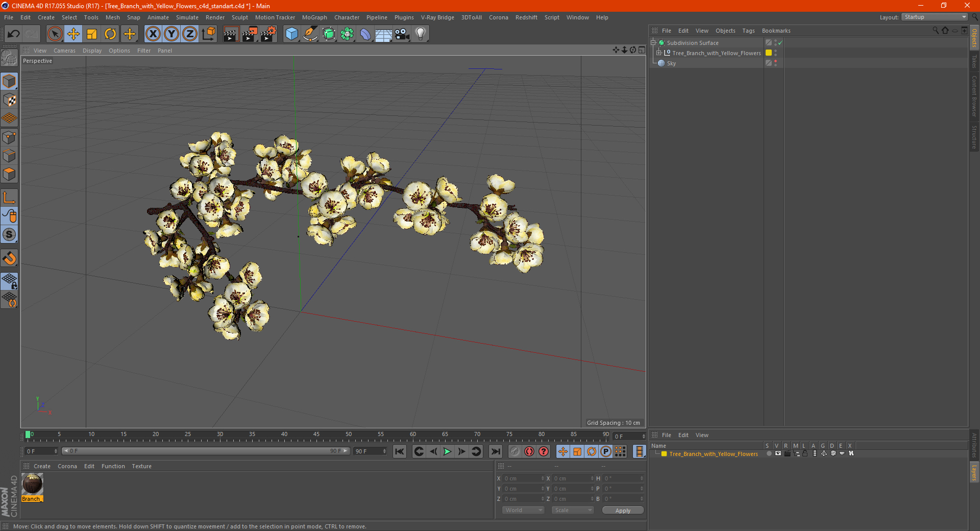
Task: Click the timeline preview range slider
Action: (x=205, y=451)
